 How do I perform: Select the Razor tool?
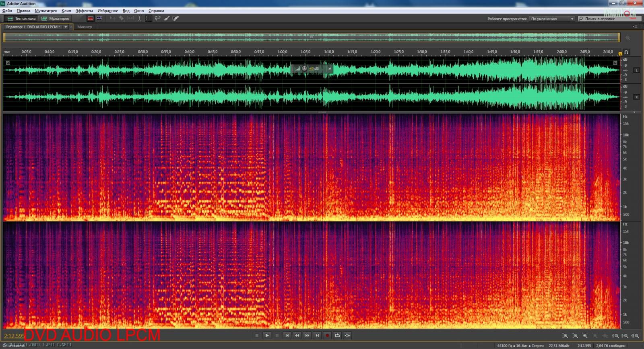point(122,19)
